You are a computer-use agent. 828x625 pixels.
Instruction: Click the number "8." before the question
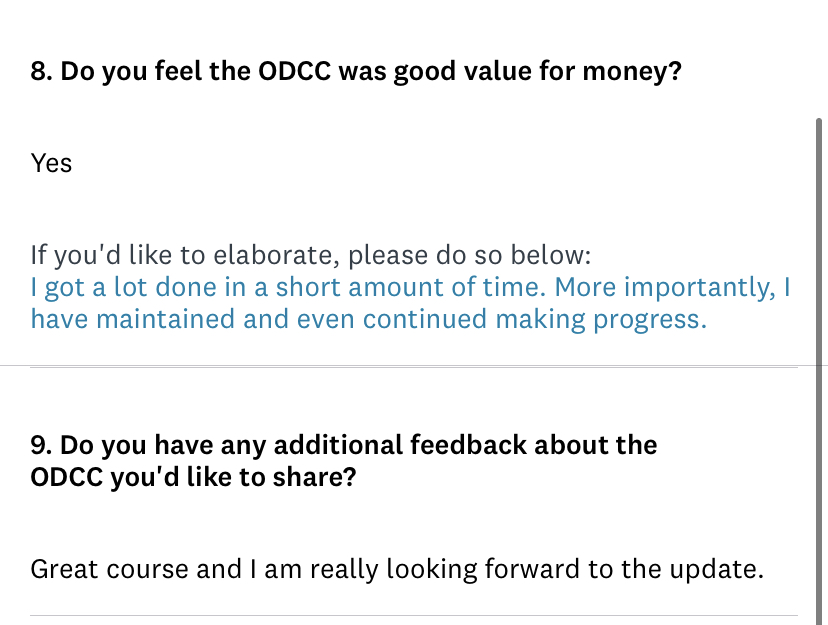[x=41, y=71]
